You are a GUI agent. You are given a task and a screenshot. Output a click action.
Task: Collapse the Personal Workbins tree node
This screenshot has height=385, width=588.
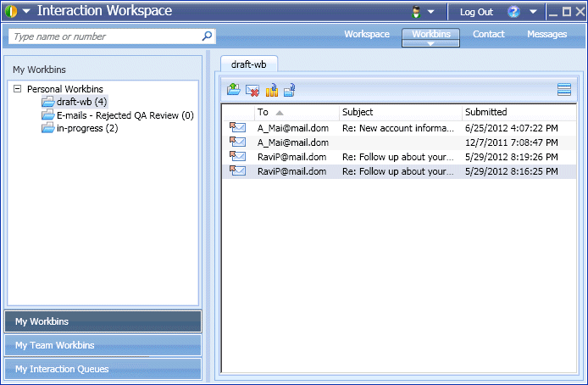(18, 88)
